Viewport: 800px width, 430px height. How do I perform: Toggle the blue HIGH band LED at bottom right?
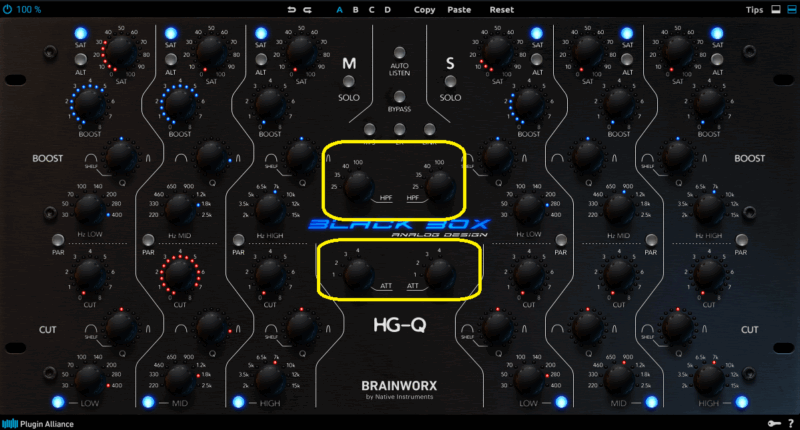[x=741, y=402]
